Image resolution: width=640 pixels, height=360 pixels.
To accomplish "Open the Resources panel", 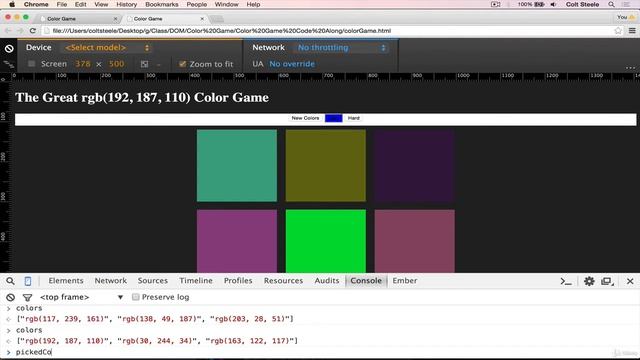I will (x=283, y=281).
